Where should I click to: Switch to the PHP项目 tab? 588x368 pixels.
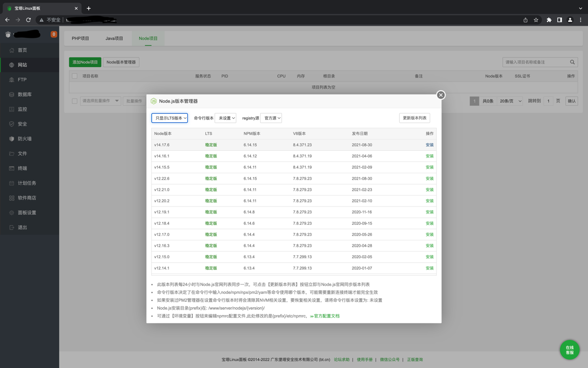point(80,38)
